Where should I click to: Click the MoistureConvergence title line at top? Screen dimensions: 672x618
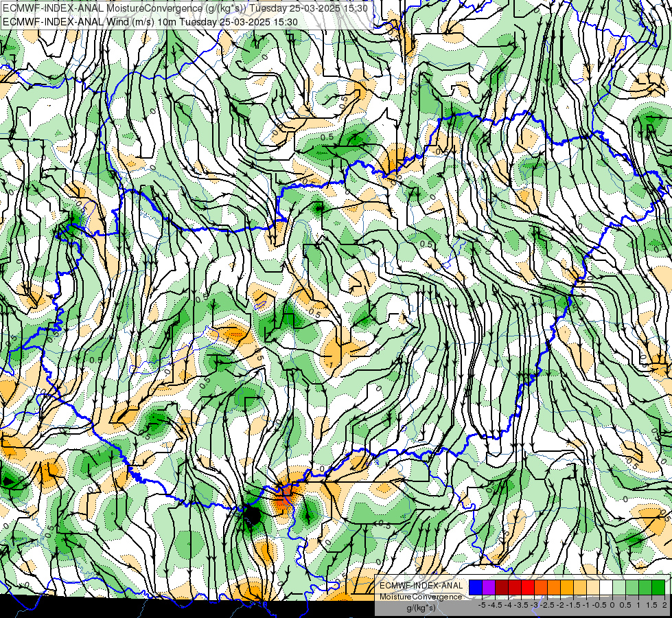(x=185, y=8)
